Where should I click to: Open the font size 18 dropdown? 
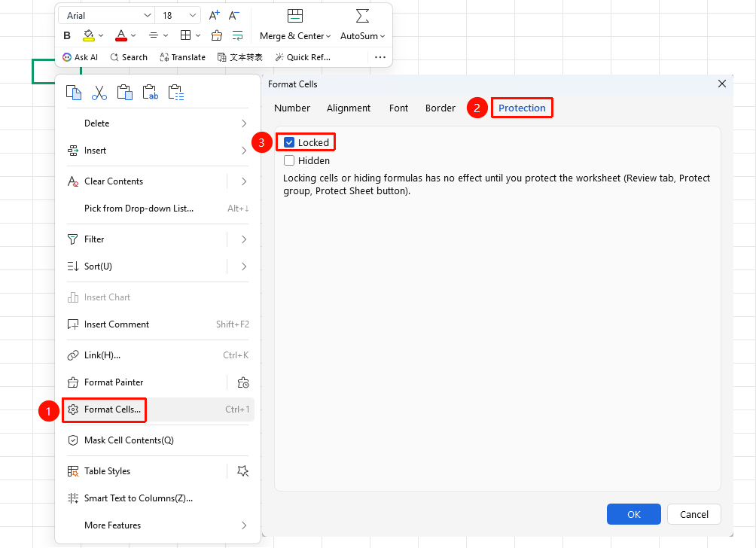tap(192, 15)
